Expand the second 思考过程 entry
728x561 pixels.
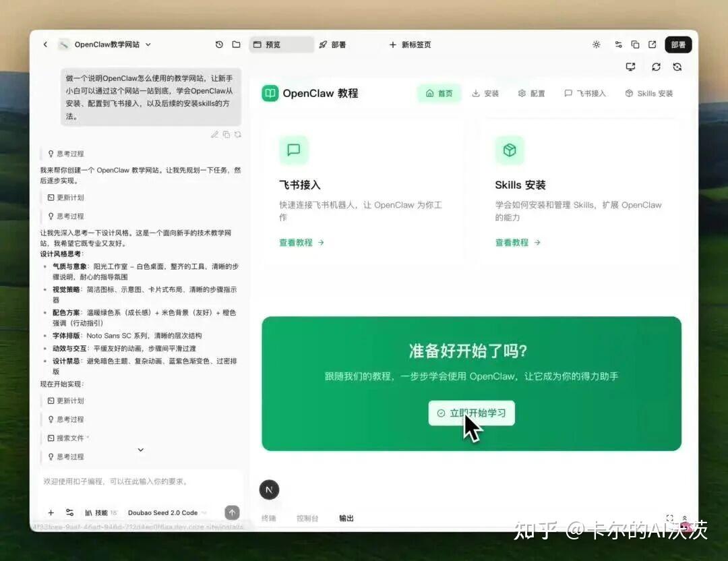[x=66, y=216]
